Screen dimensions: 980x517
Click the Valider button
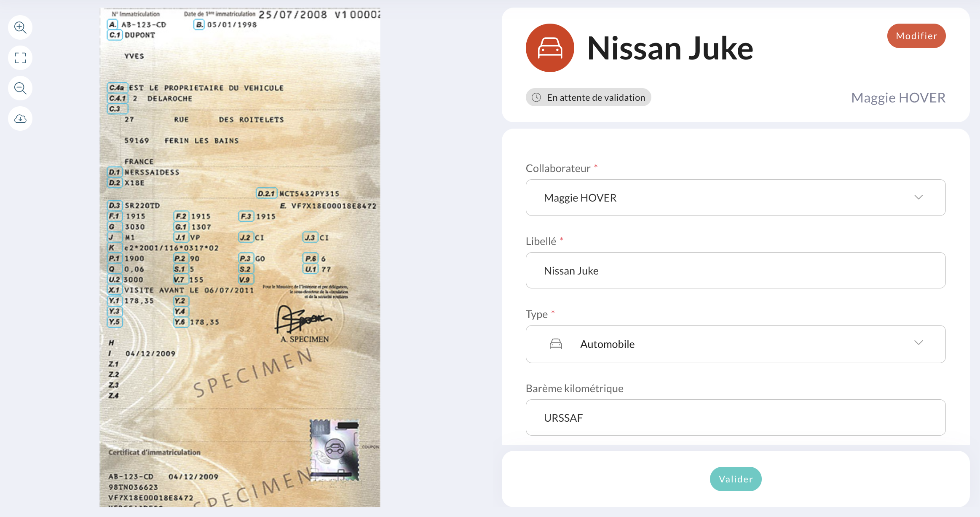[736, 479]
